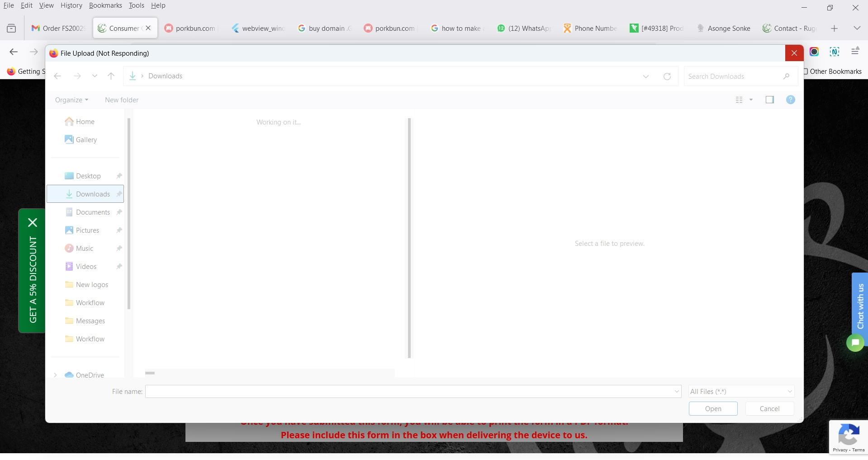
Task: Open the Firefox Tools menu
Action: tap(136, 5)
